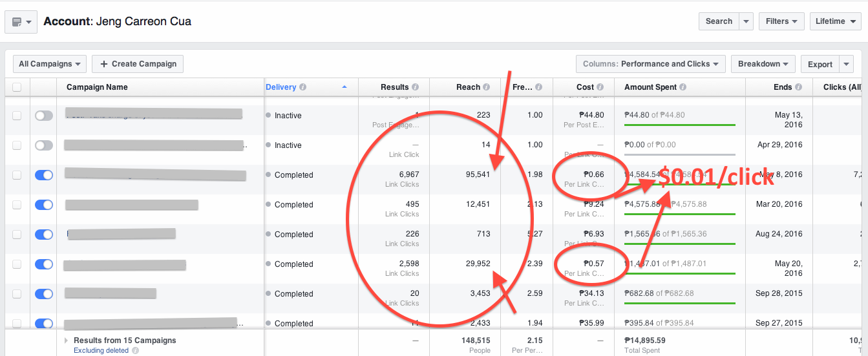Open the Filters dropdown
This screenshot has height=356, width=868.
[x=782, y=21]
